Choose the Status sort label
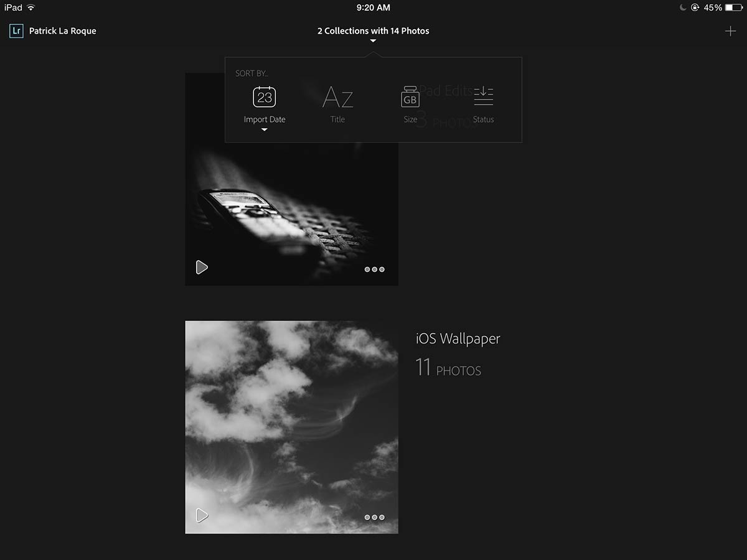 point(483,119)
